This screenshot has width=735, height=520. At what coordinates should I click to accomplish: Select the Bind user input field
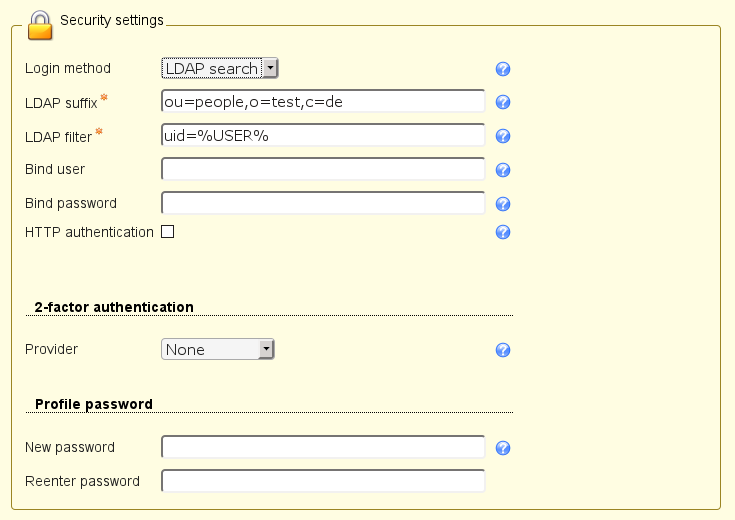(x=322, y=169)
